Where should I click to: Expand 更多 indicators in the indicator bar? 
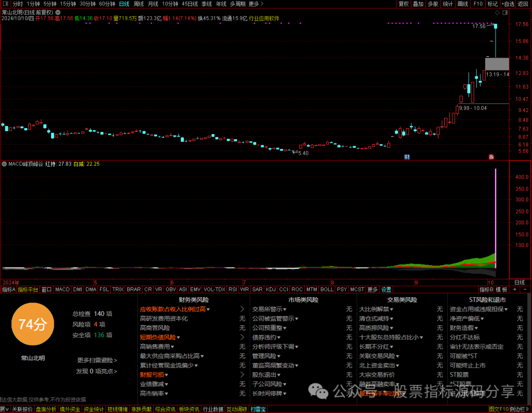[372, 289]
